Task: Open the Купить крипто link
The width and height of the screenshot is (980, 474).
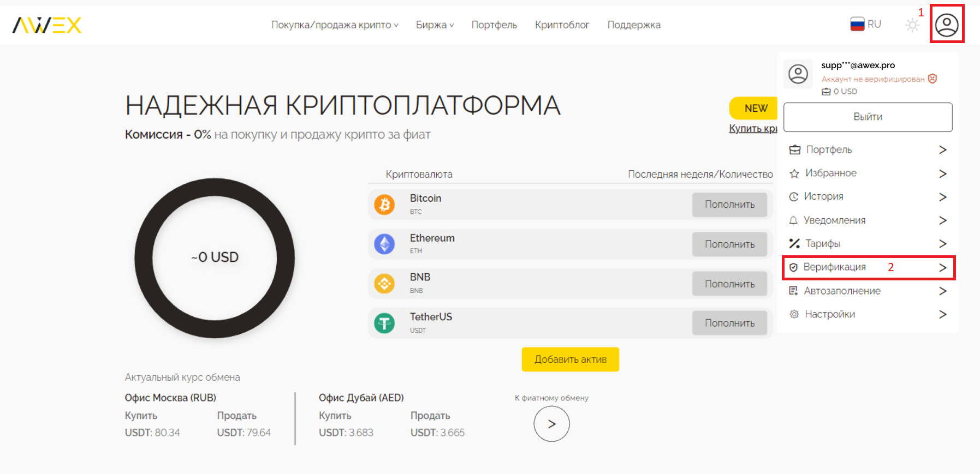Action: [753, 129]
